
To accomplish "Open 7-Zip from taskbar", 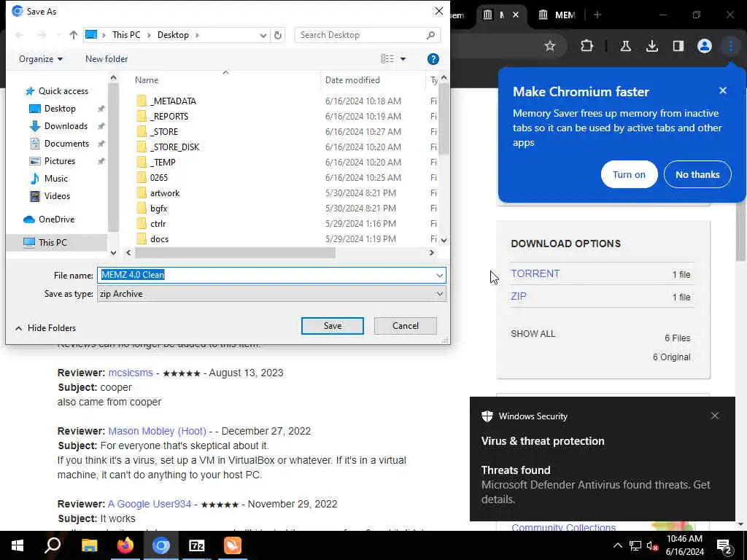I will [197, 545].
